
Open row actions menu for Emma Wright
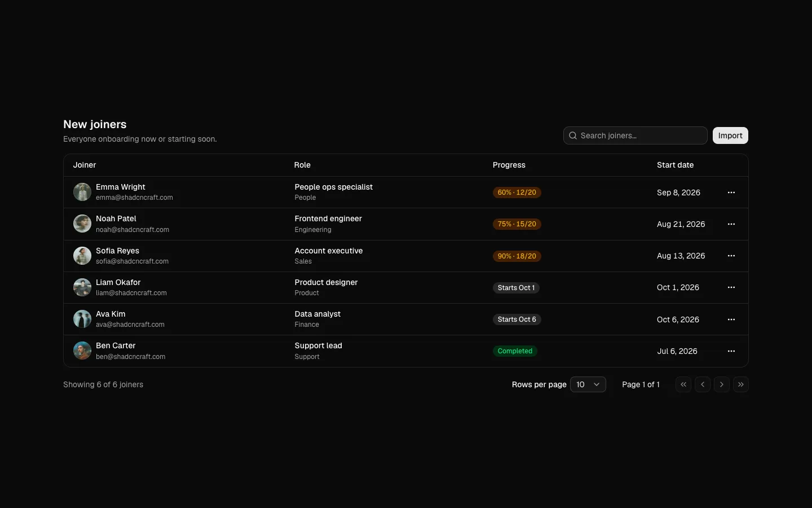point(731,192)
